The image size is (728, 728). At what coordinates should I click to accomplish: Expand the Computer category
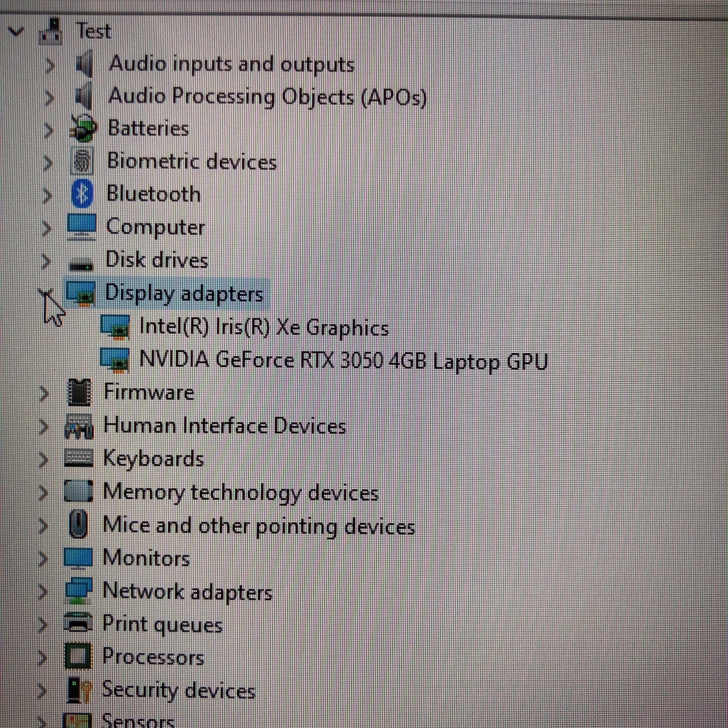click(46, 228)
